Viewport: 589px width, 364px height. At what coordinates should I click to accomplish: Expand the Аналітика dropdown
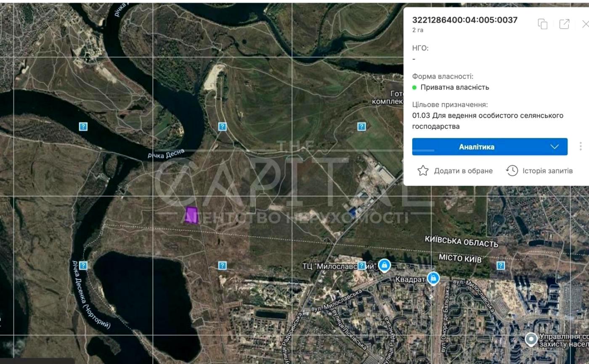tap(490, 147)
